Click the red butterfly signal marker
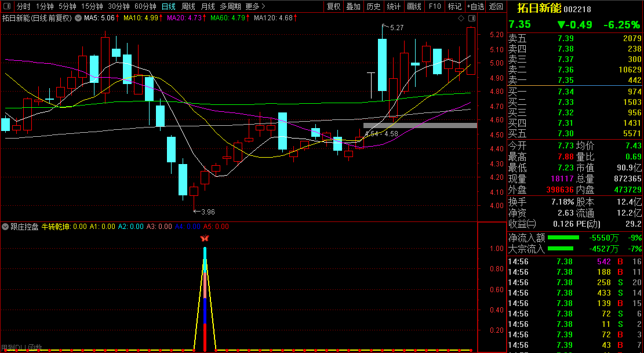The width and height of the screenshot is (644, 353). coord(204,238)
